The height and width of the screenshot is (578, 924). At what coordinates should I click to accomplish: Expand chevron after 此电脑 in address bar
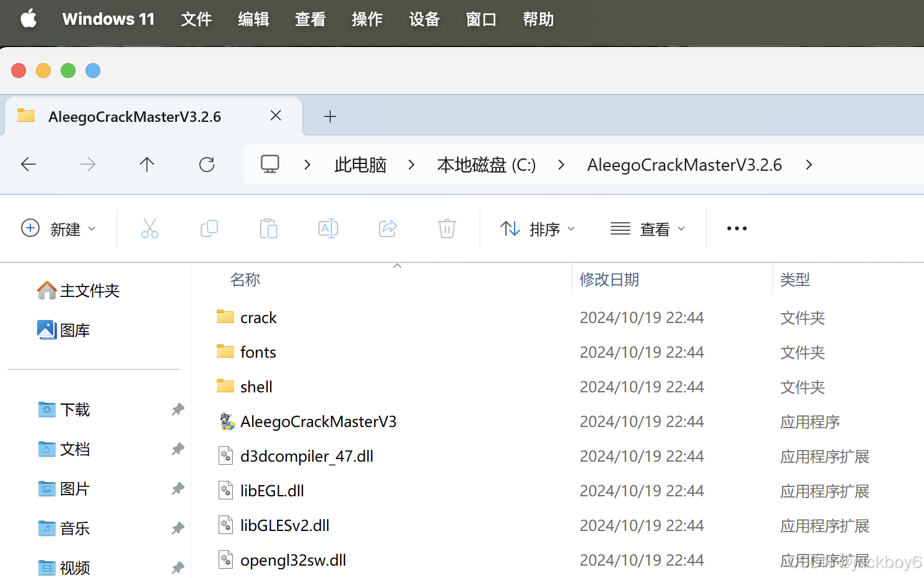[411, 165]
